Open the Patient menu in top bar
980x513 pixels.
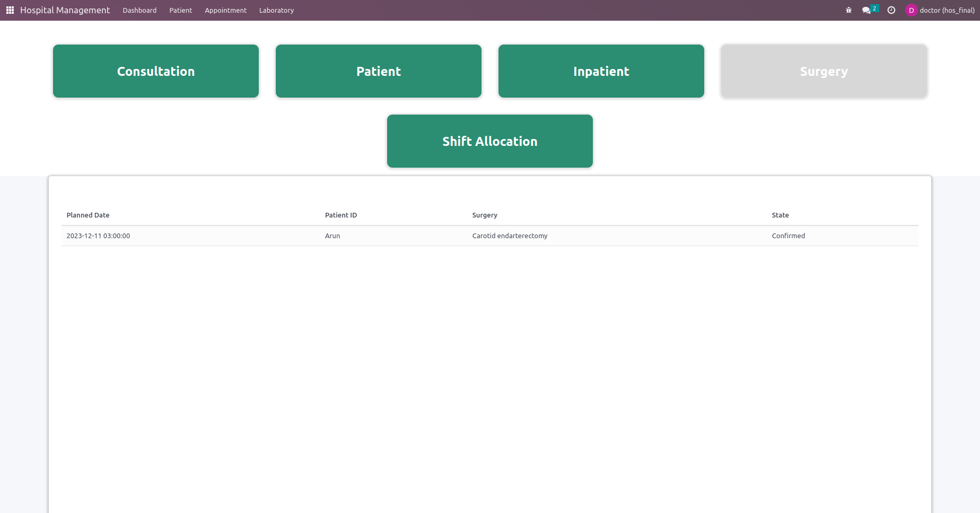tap(181, 10)
